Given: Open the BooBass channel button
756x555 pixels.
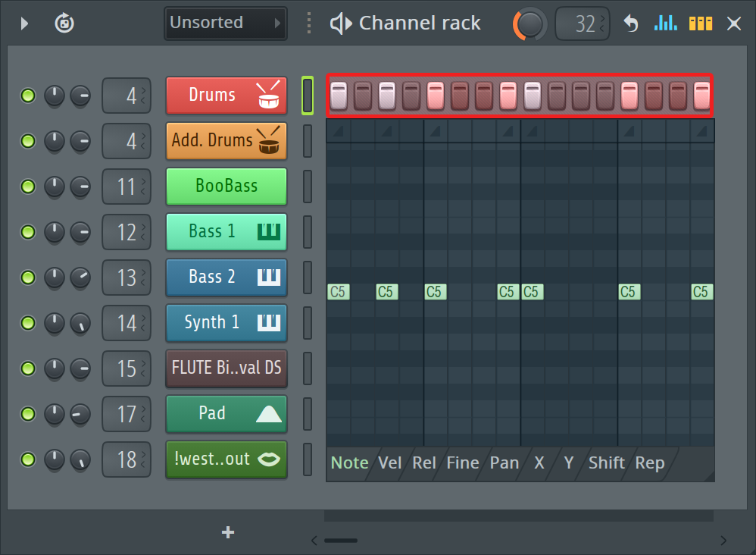Looking at the screenshot, I should tap(226, 187).
